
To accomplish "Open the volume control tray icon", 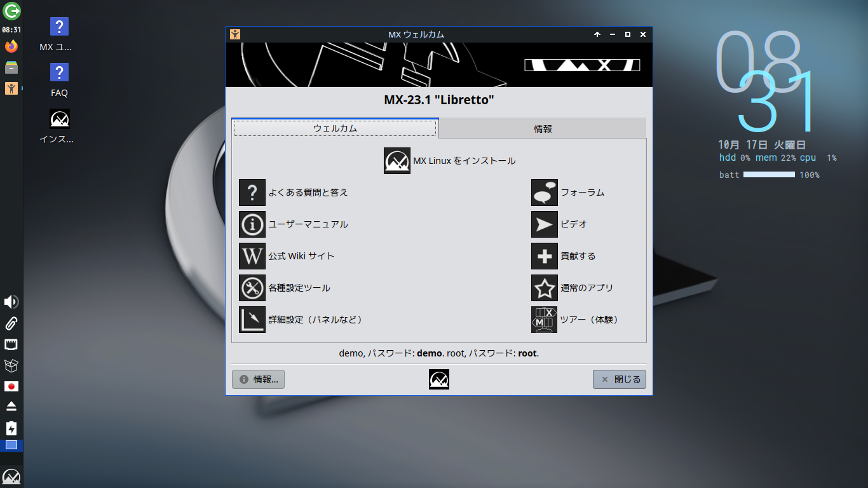I will point(11,302).
